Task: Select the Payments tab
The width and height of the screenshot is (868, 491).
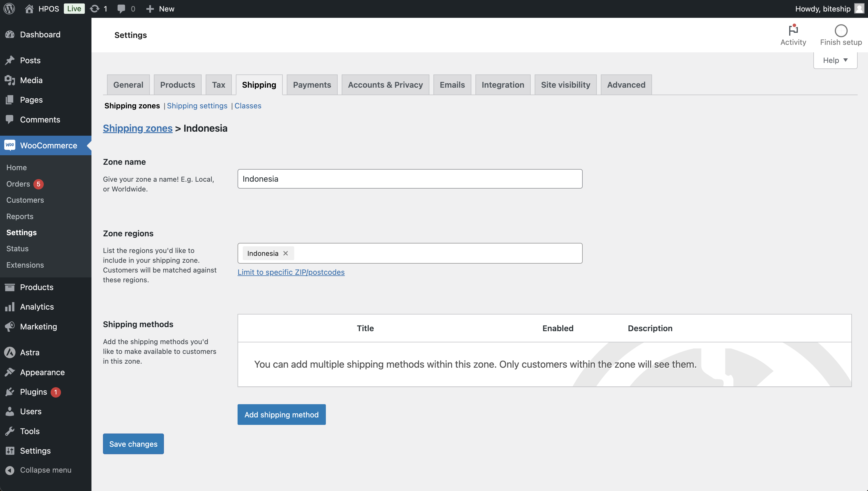Action: [312, 85]
